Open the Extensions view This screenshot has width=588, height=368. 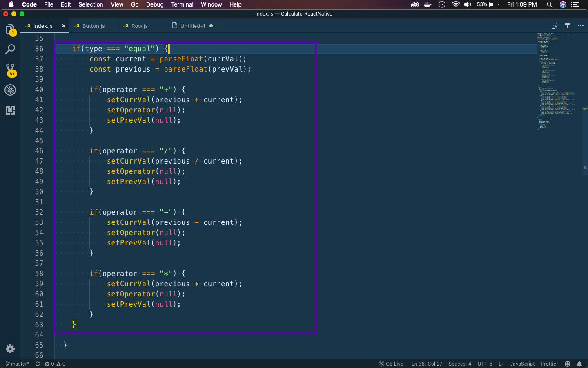click(10, 110)
